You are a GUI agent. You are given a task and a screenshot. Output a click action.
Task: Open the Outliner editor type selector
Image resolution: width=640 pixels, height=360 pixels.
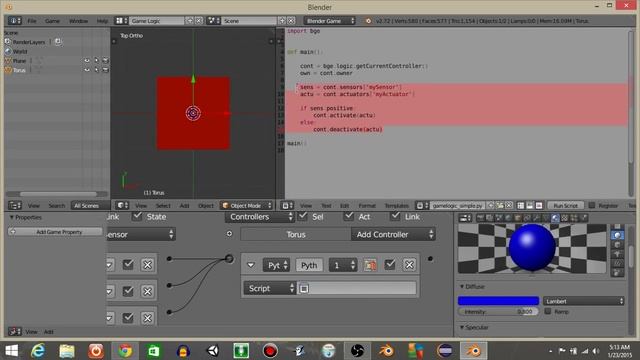pyautogui.click(x=15, y=205)
